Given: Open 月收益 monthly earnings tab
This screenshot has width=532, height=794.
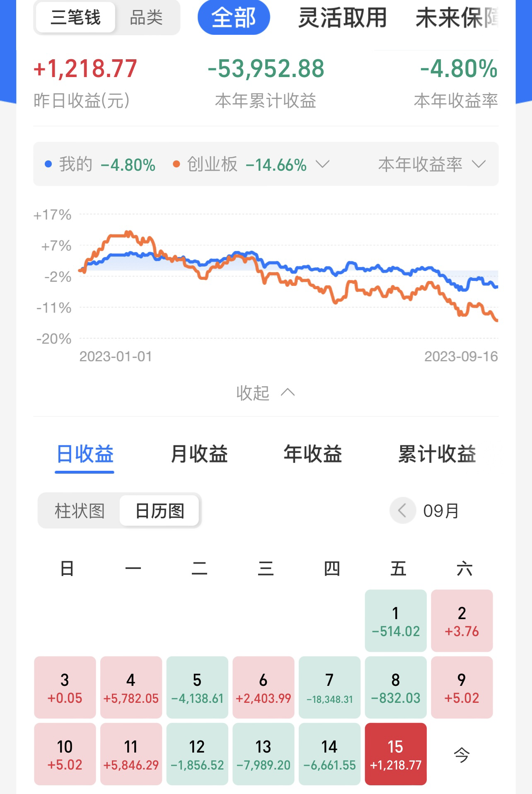Looking at the screenshot, I should pyautogui.click(x=199, y=454).
